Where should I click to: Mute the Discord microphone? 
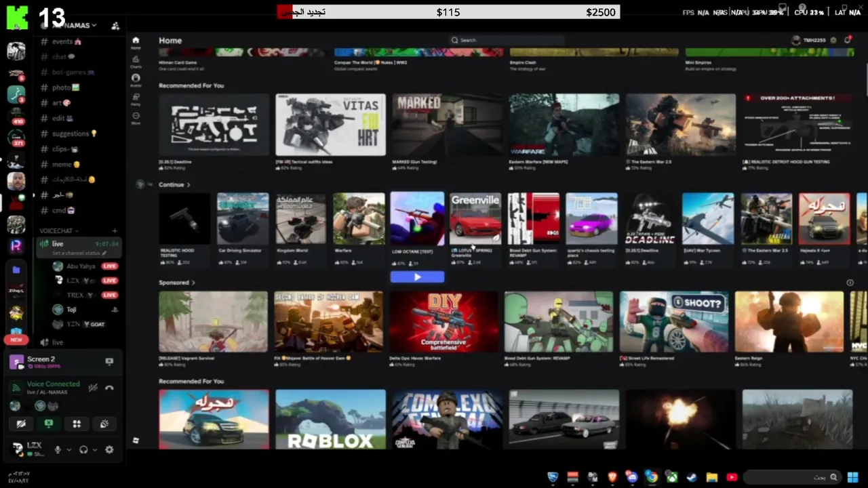pyautogui.click(x=58, y=449)
